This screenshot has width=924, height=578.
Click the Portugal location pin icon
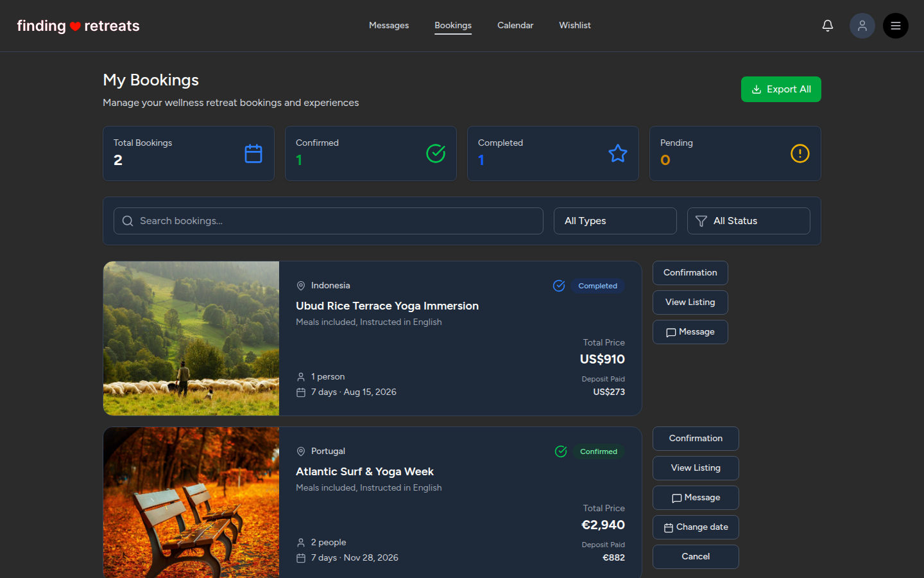[x=301, y=451]
